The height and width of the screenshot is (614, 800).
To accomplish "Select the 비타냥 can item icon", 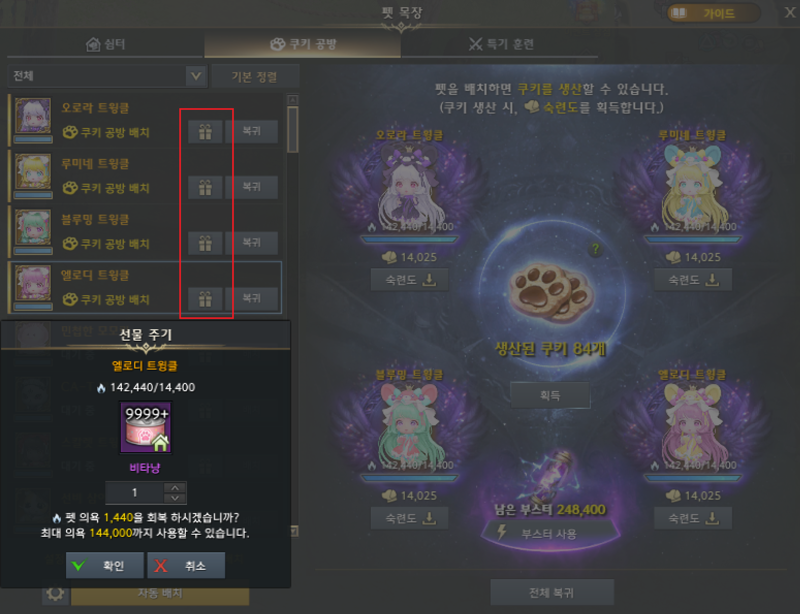I will pyautogui.click(x=146, y=427).
